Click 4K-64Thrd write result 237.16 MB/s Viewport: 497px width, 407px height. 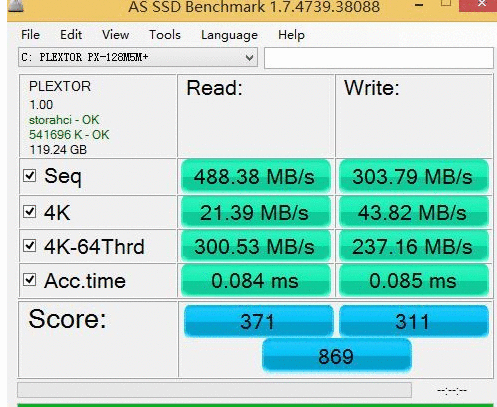pos(414,246)
